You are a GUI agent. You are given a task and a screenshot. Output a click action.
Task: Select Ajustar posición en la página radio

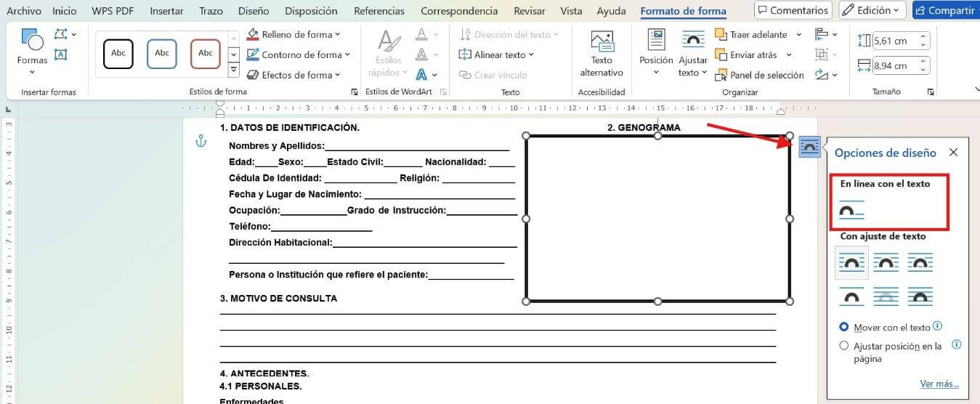click(843, 346)
